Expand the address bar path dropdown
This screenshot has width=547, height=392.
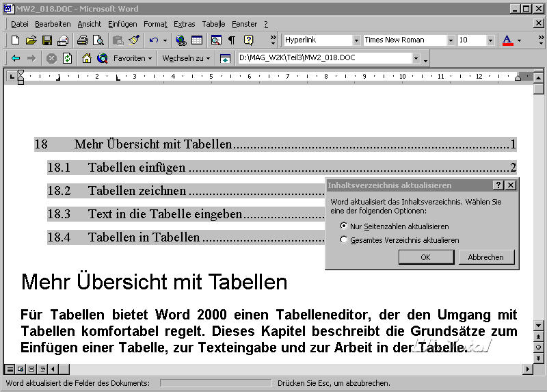click(416, 58)
